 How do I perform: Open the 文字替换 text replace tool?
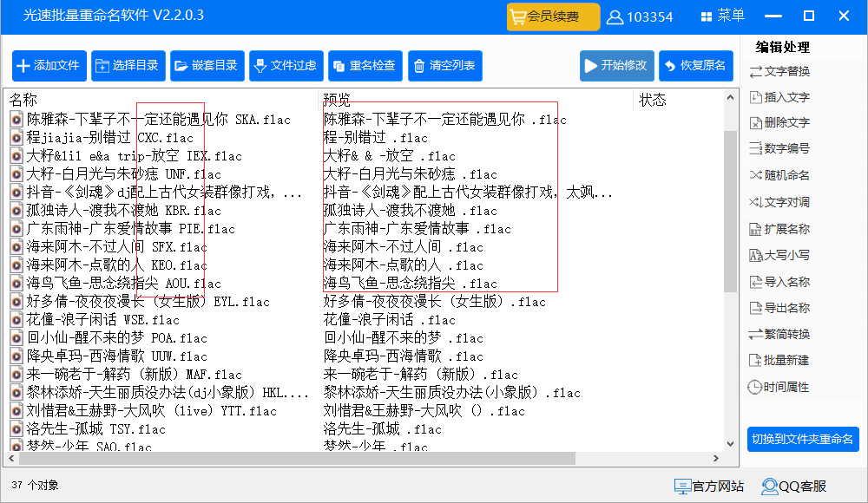click(780, 71)
